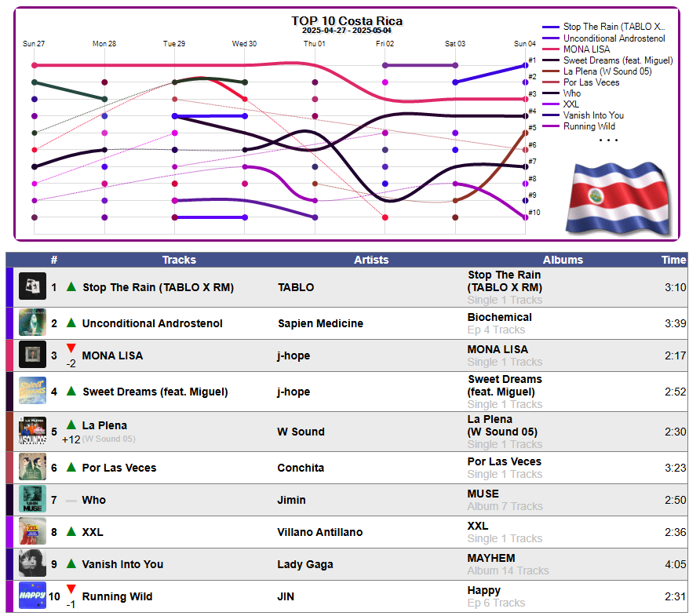Click the Time column header
This screenshot has height=616, width=689.
pyautogui.click(x=673, y=260)
